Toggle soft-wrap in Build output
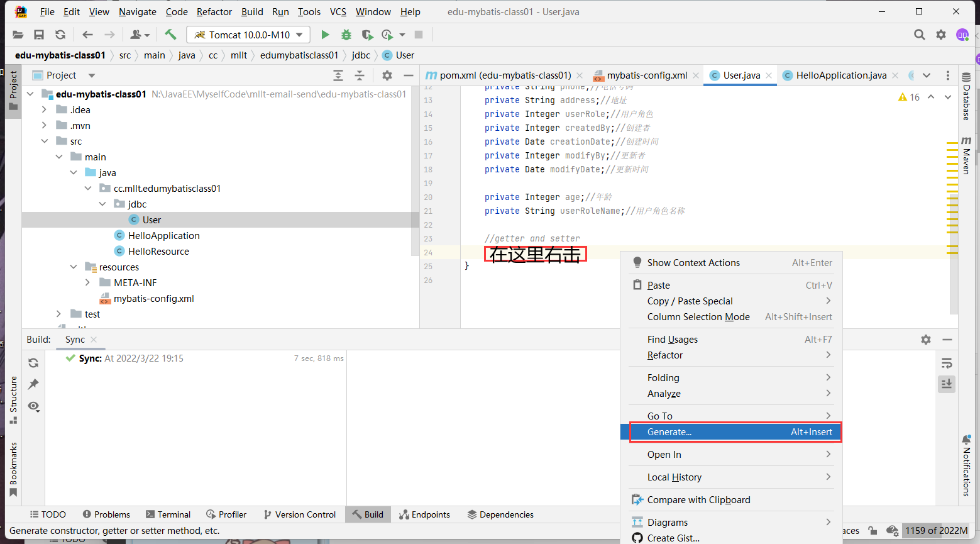980x544 pixels. click(947, 363)
